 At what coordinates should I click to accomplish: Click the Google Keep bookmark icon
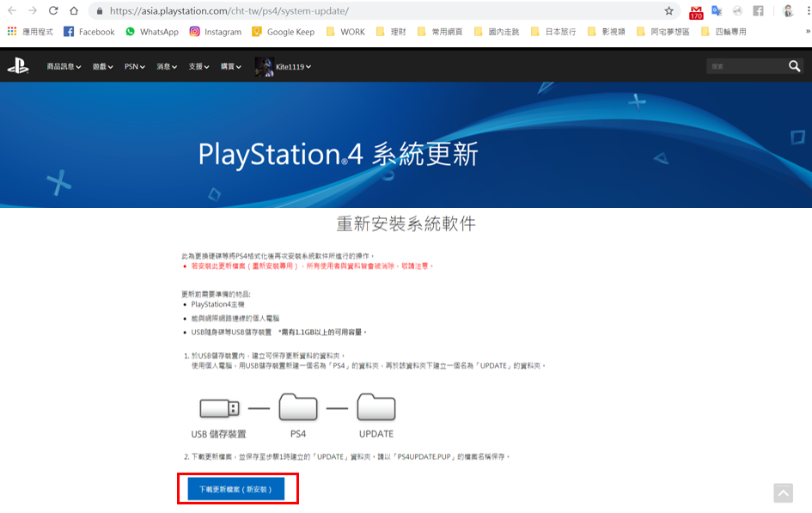pyautogui.click(x=258, y=32)
